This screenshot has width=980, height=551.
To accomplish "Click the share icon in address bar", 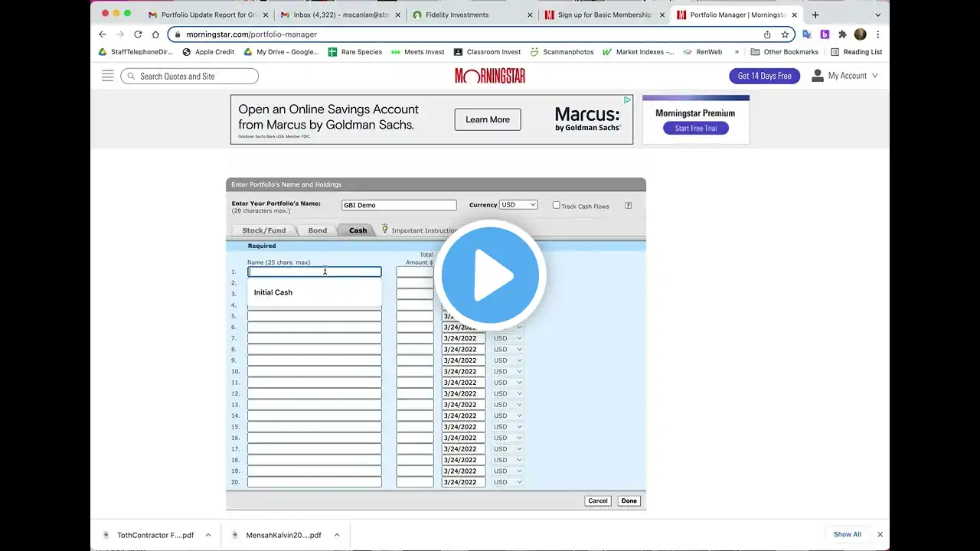I will [767, 34].
